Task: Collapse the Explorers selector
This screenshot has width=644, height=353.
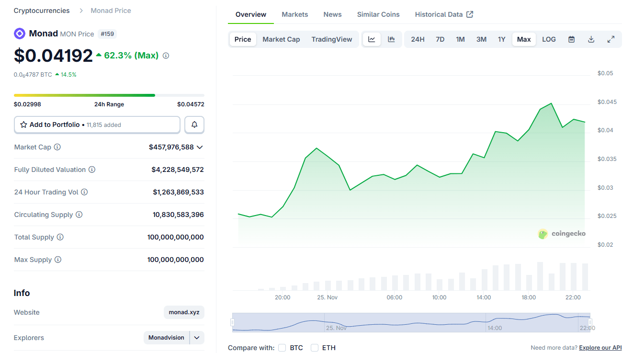Action: click(x=197, y=337)
